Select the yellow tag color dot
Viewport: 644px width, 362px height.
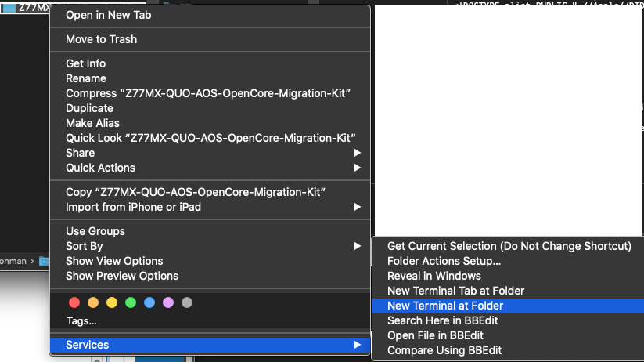(112, 302)
